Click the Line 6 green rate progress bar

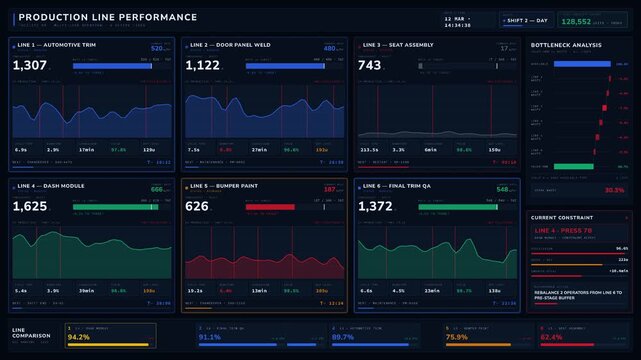[458, 207]
